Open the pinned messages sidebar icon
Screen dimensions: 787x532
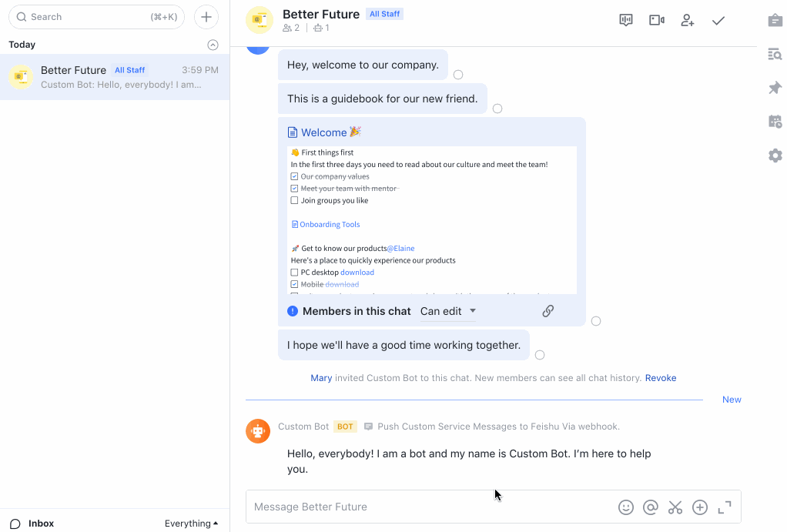pyautogui.click(x=775, y=88)
